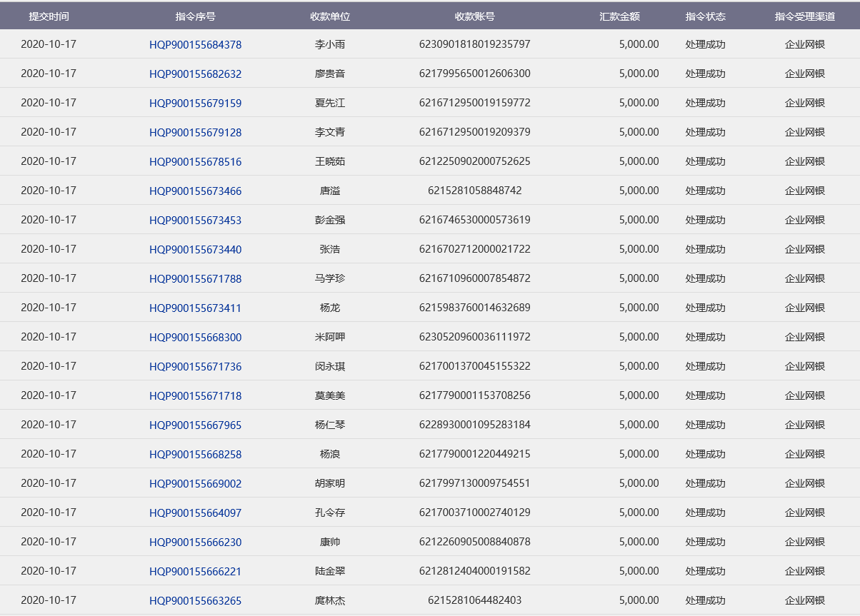Screen dimensions: 860x616
Task: View details for HQP900155666230
Action: click(195, 542)
